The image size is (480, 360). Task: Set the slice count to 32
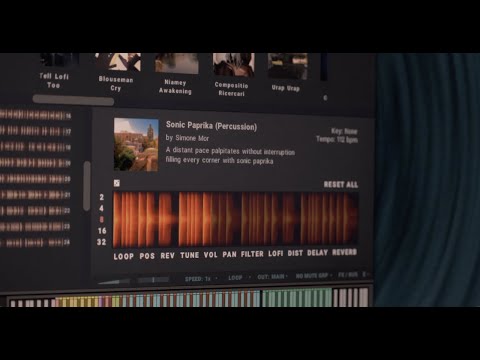[x=102, y=242]
